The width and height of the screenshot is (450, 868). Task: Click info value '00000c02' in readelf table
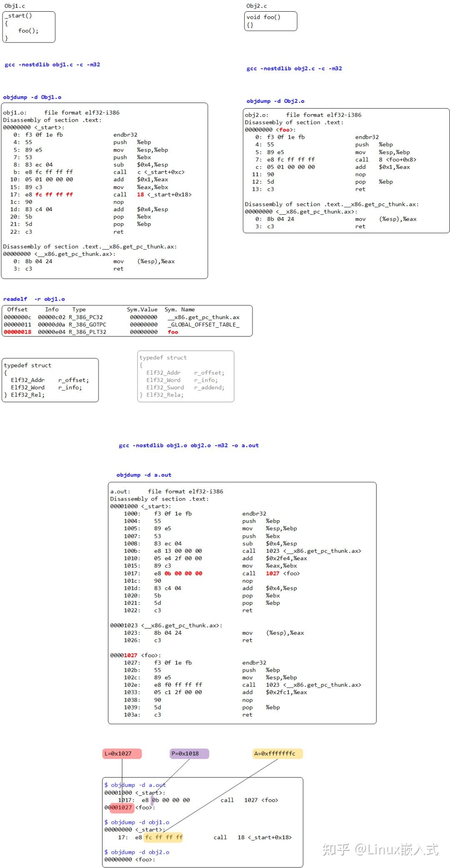click(52, 317)
